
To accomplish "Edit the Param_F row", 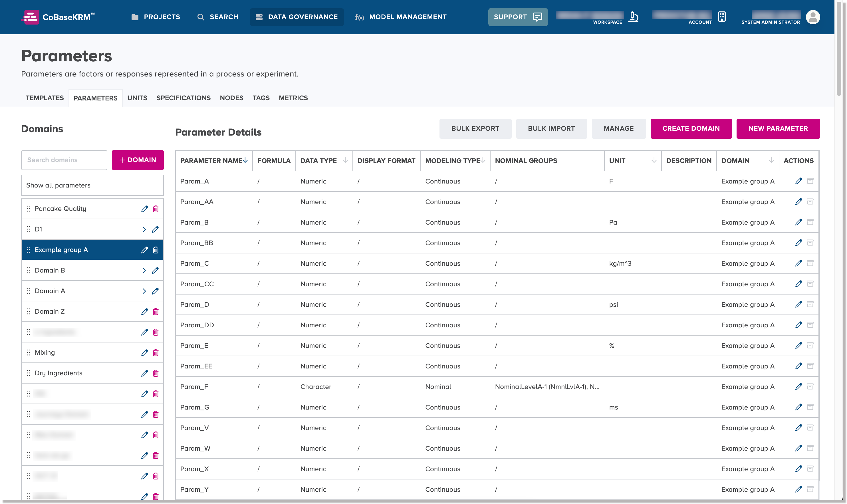I will coord(798,386).
